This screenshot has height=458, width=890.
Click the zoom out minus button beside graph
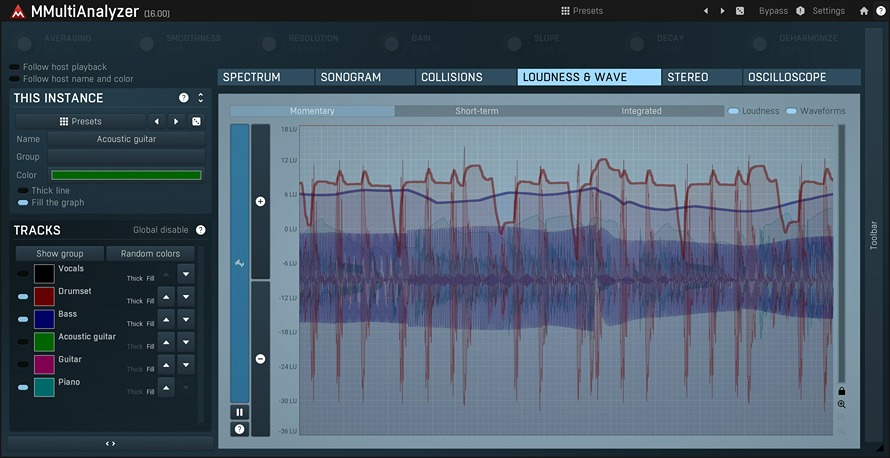click(260, 359)
